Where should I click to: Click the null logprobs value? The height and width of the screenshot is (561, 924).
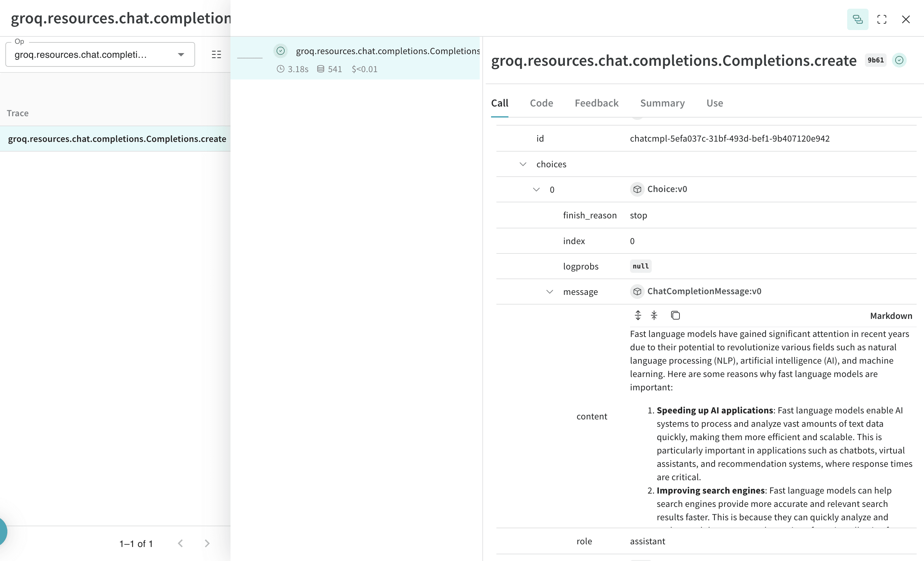coord(640,266)
